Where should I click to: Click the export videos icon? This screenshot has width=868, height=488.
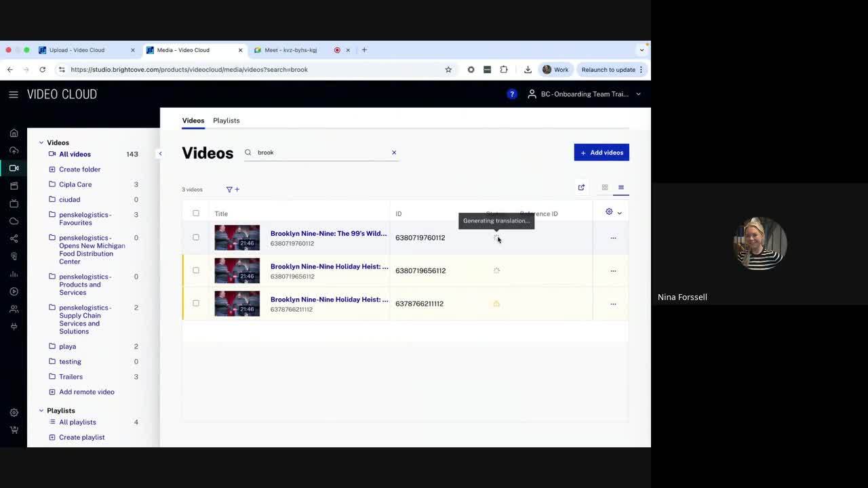click(x=581, y=188)
